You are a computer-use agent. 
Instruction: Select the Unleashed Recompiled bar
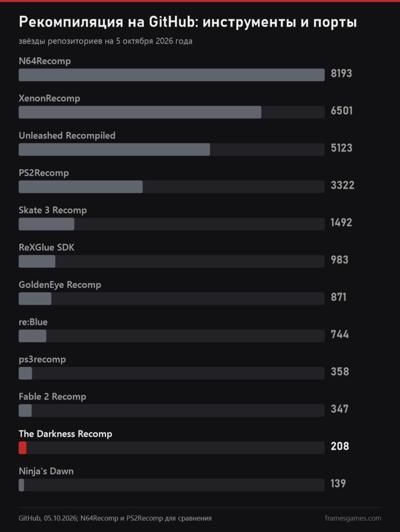click(x=114, y=149)
